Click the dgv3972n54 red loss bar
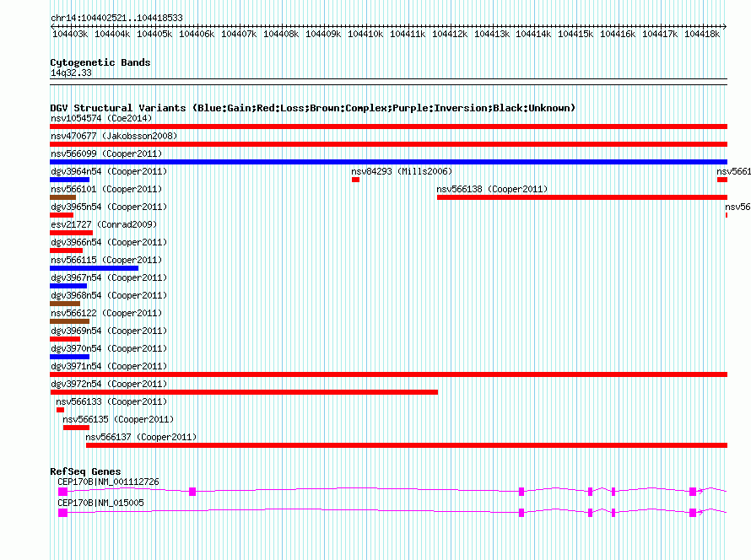 tap(244, 392)
